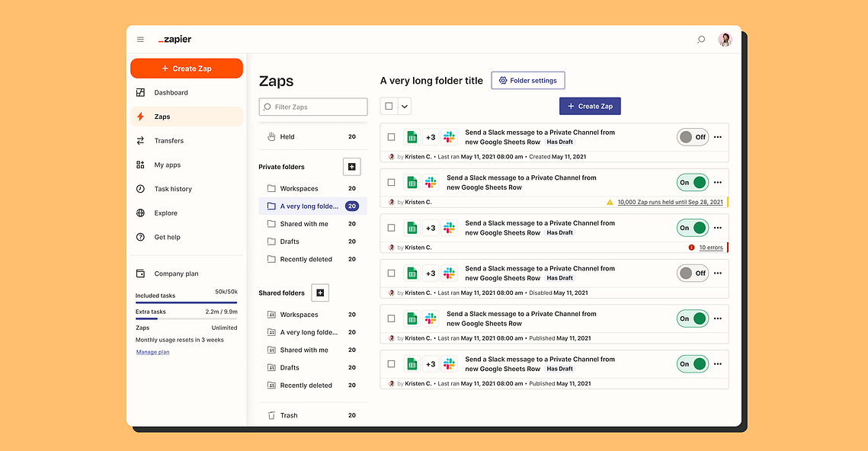Open more options for zap with 10,000 runs held
Image resolution: width=868 pixels, height=451 pixels.
click(x=718, y=183)
